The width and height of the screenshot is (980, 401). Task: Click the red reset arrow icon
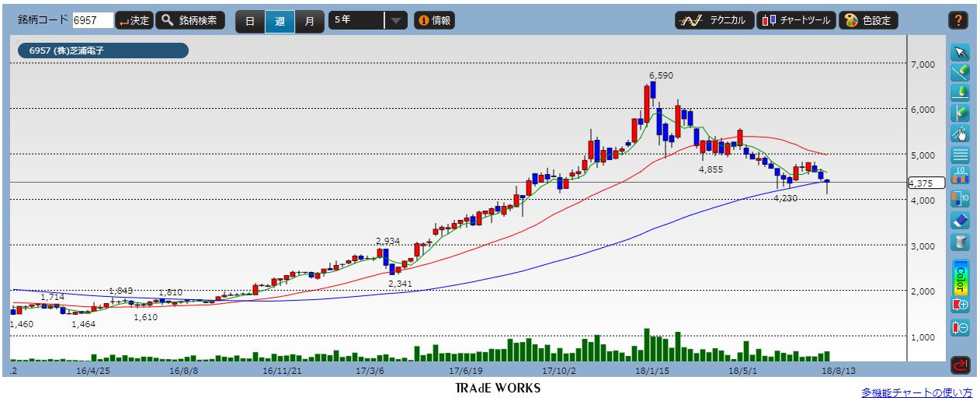[960, 362]
